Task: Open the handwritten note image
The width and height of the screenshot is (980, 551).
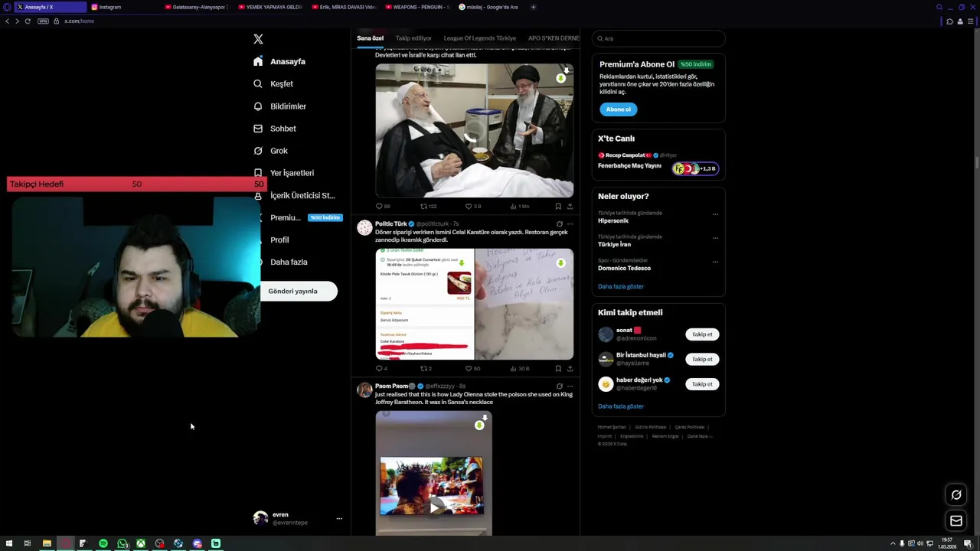Action: click(x=524, y=304)
